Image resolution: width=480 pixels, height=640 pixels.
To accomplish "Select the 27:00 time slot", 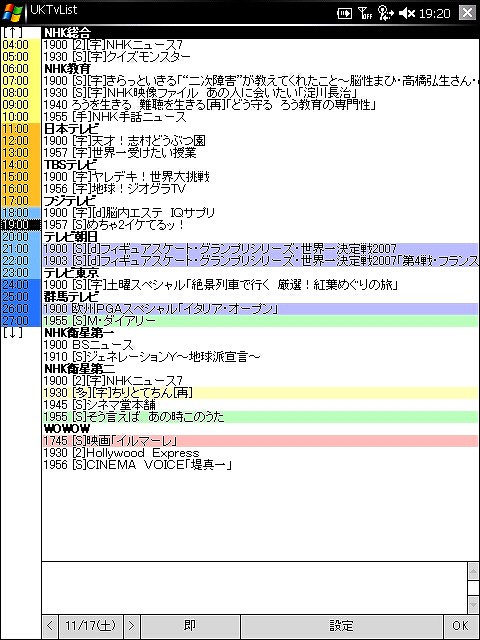I will [21, 321].
